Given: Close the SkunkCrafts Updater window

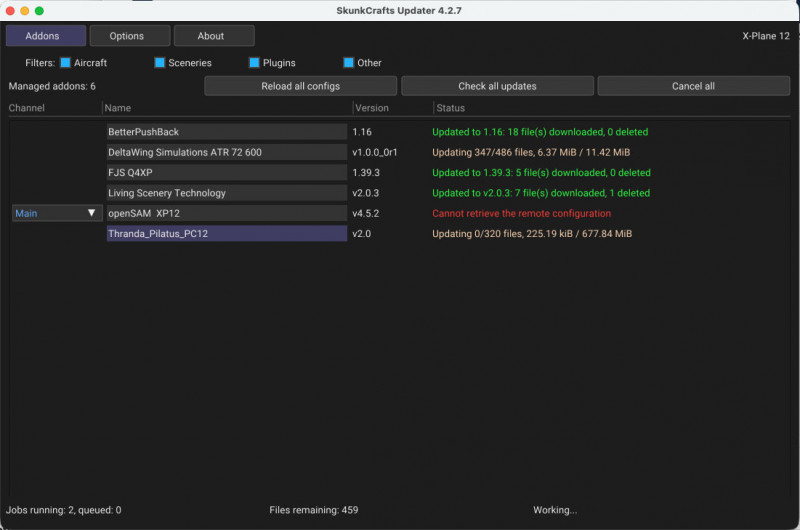Looking at the screenshot, I should (10, 11).
